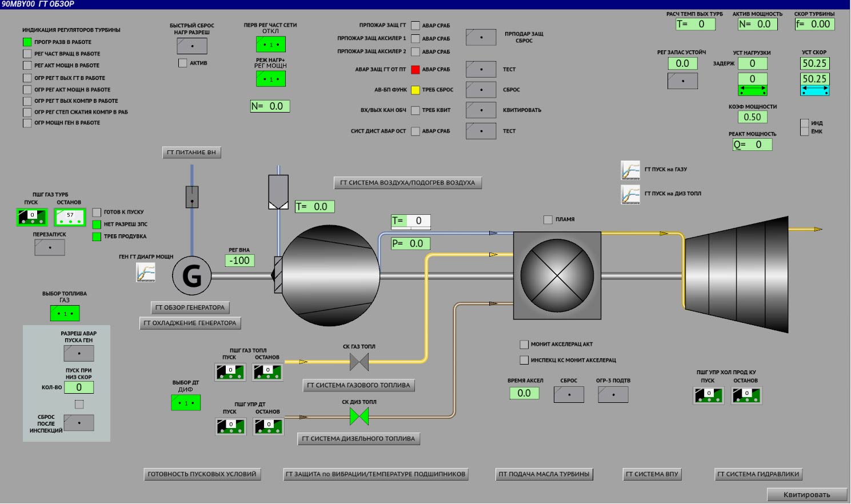This screenshot has height=504, width=851.
Task: Click the ПШГ ГАЗ ТУРБ ОСТАНОВ sequencer icon
Action: point(70,217)
